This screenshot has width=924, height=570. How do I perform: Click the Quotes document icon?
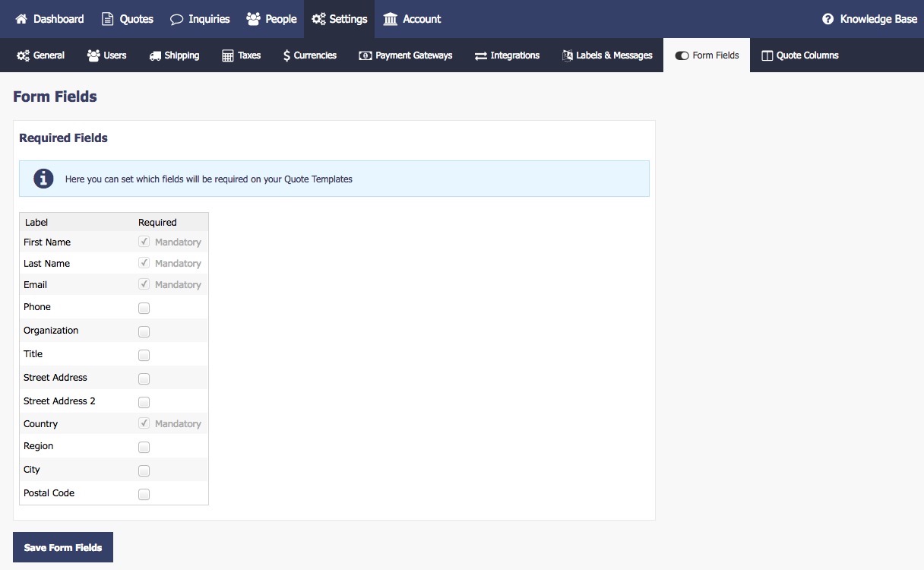108,19
